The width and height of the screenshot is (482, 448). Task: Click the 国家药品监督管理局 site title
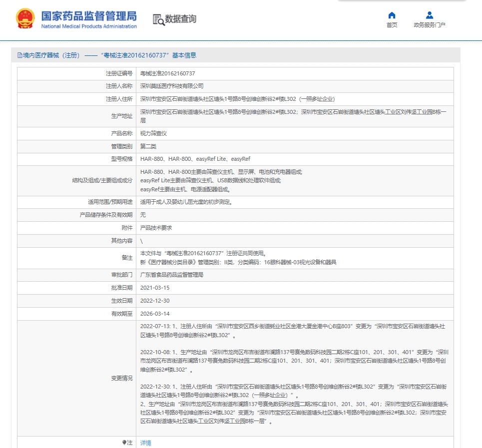pos(89,16)
